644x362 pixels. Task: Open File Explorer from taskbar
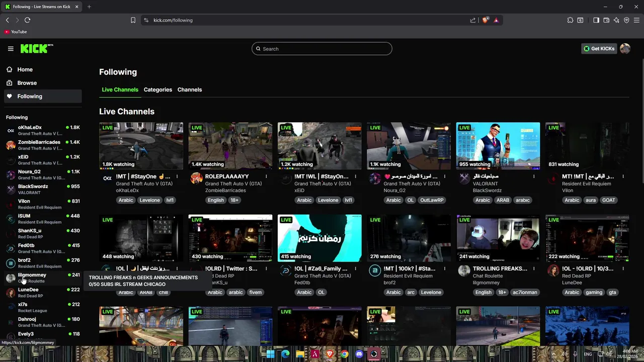(x=300, y=354)
